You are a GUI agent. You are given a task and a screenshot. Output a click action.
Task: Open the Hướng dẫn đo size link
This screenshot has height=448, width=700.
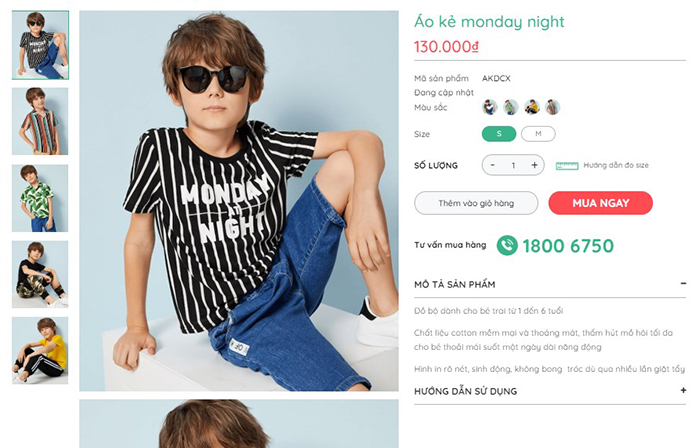click(x=616, y=165)
